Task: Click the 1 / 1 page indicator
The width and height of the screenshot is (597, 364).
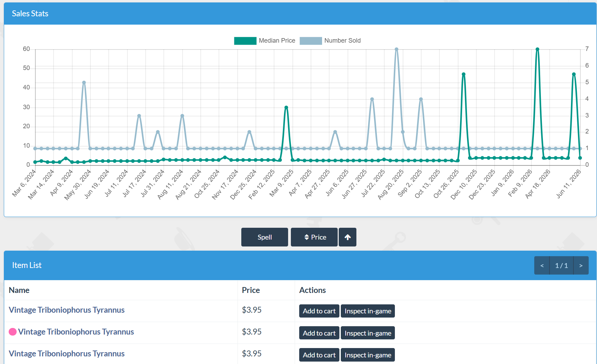Action: point(561,266)
